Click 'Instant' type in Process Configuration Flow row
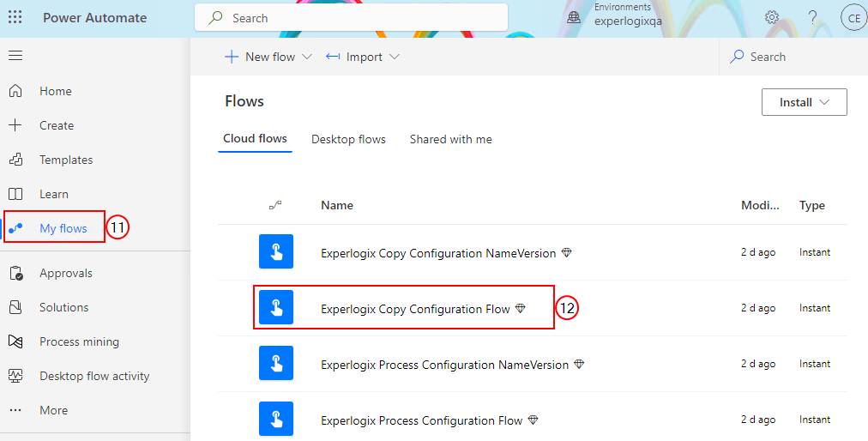 tap(815, 420)
